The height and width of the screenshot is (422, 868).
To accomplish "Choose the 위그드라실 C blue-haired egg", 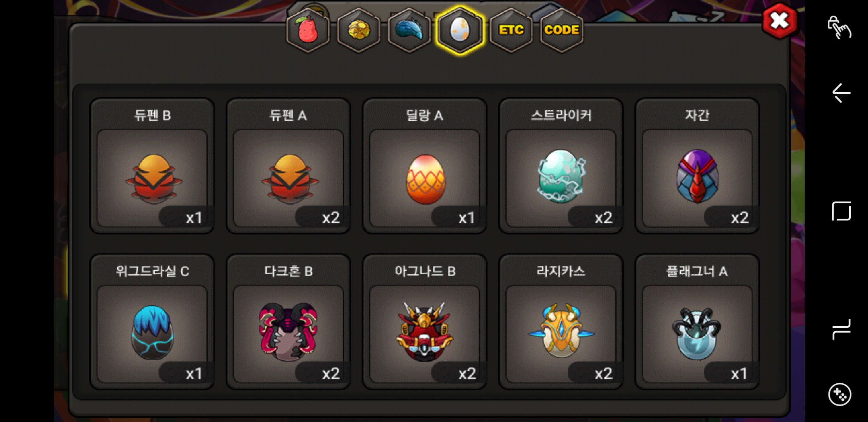I will (152, 322).
